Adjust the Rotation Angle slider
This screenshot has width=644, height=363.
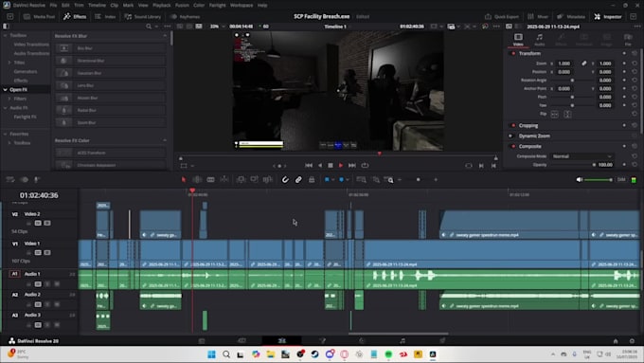(x=572, y=81)
